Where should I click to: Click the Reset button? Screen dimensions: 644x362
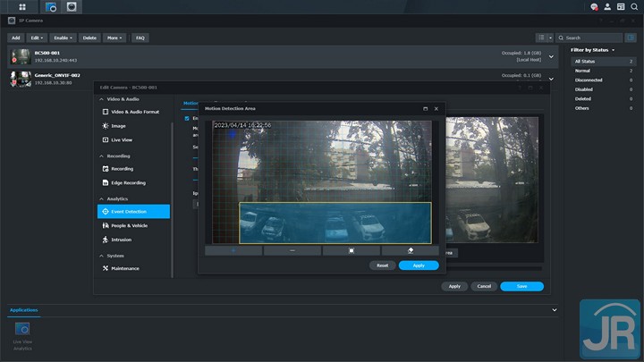click(x=382, y=265)
